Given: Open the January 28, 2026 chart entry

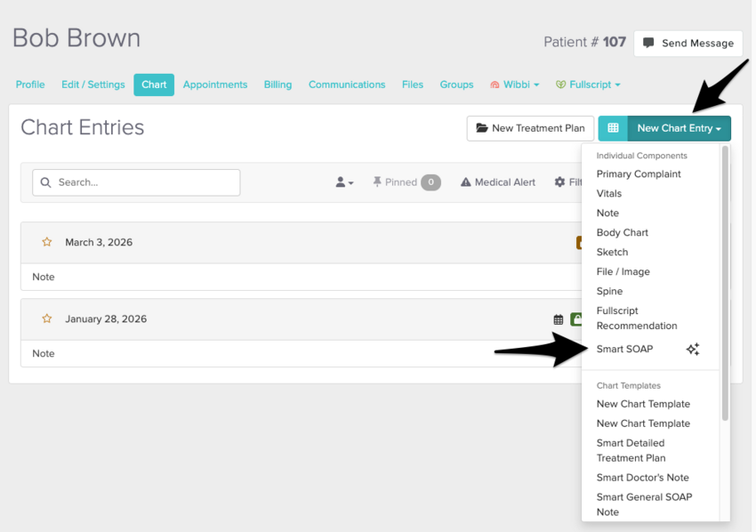Looking at the screenshot, I should [x=106, y=318].
